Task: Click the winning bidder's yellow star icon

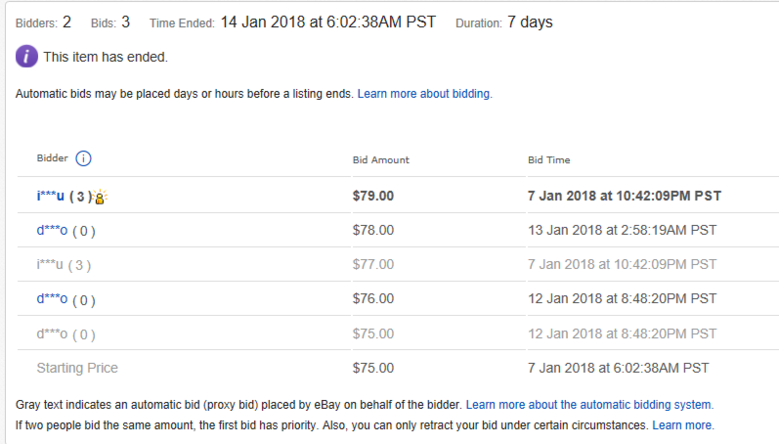Action: click(100, 197)
